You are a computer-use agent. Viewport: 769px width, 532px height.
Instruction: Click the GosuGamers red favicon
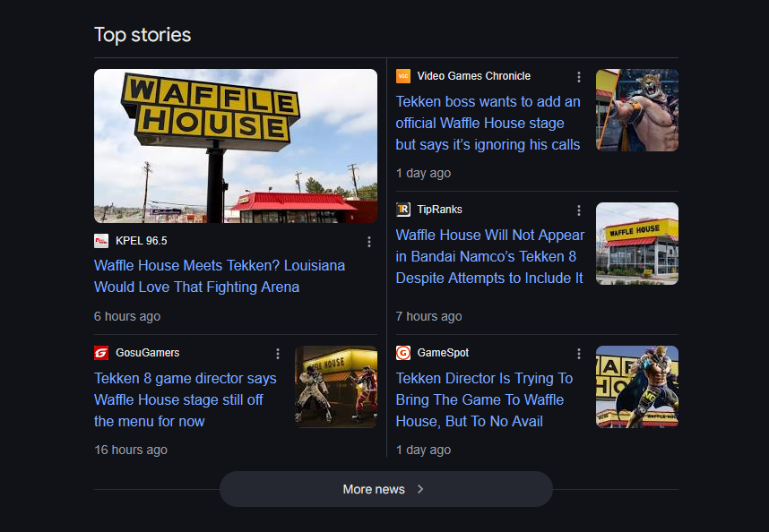(x=101, y=353)
